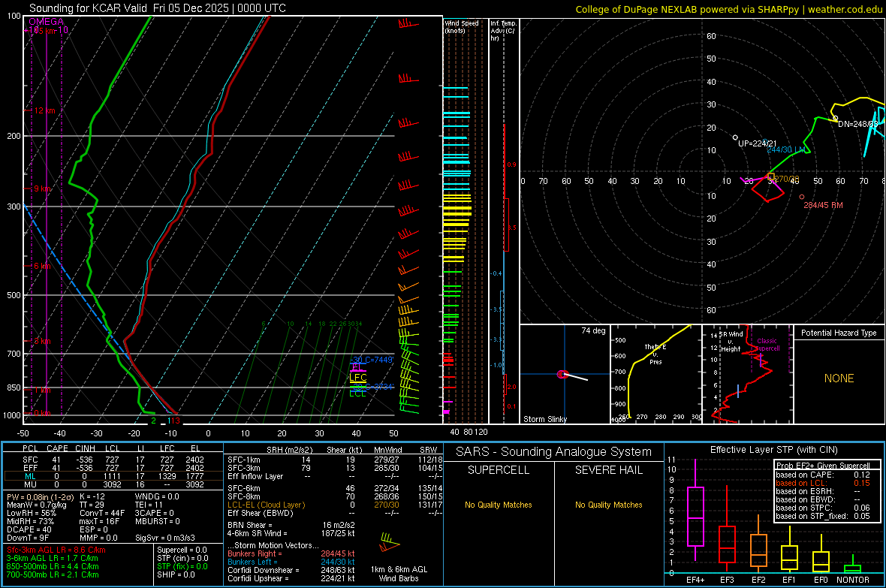Click the 'PW = 0.08in' value
886x588 pixels.
click(41, 496)
